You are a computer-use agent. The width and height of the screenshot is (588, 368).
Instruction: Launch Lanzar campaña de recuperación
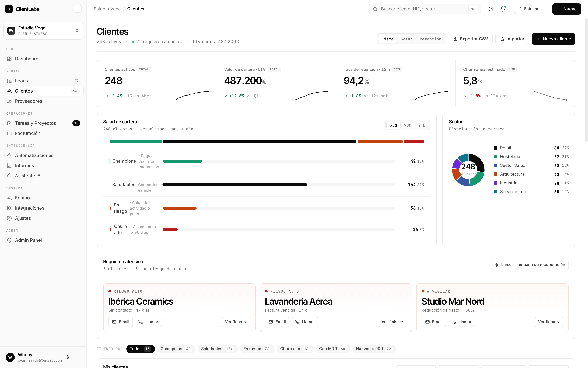pyautogui.click(x=530, y=265)
